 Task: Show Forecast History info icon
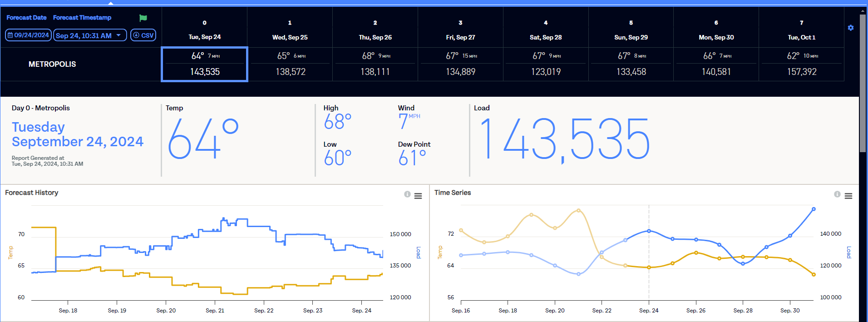tap(407, 194)
